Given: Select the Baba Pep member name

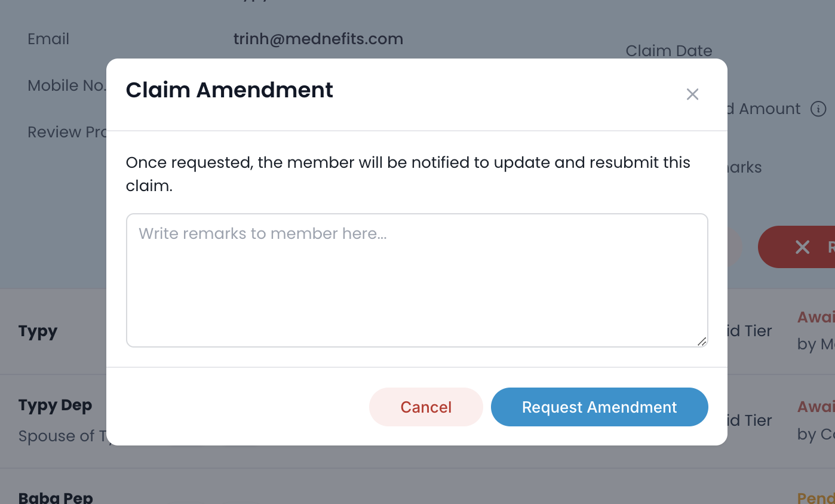Looking at the screenshot, I should [56, 497].
